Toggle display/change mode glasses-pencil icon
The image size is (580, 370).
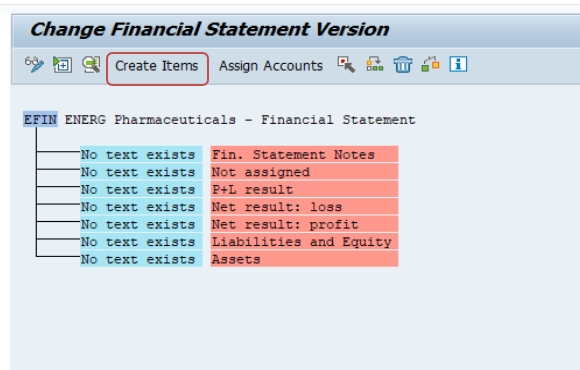[34, 65]
